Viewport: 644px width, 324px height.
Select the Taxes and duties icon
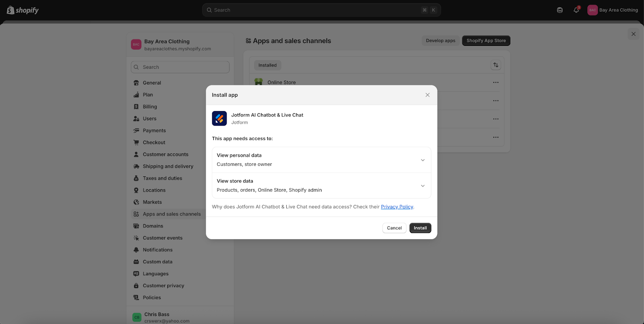coord(136,178)
